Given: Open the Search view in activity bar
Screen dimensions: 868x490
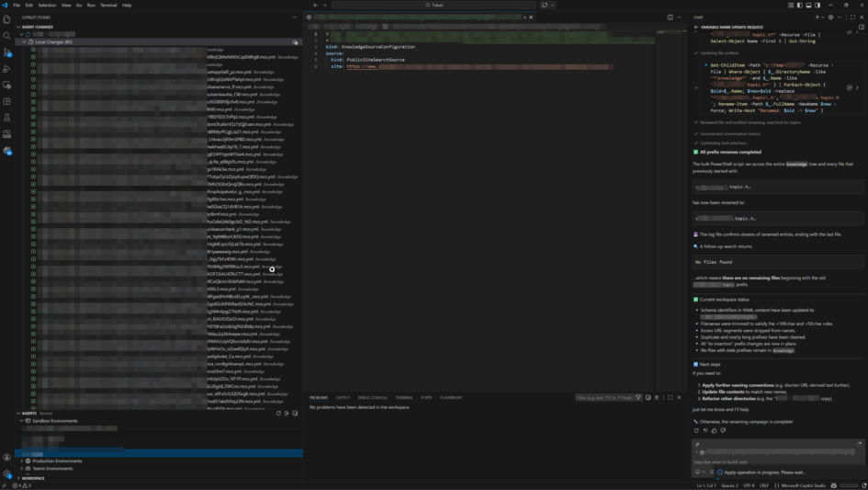Looking at the screenshot, I should point(7,36).
